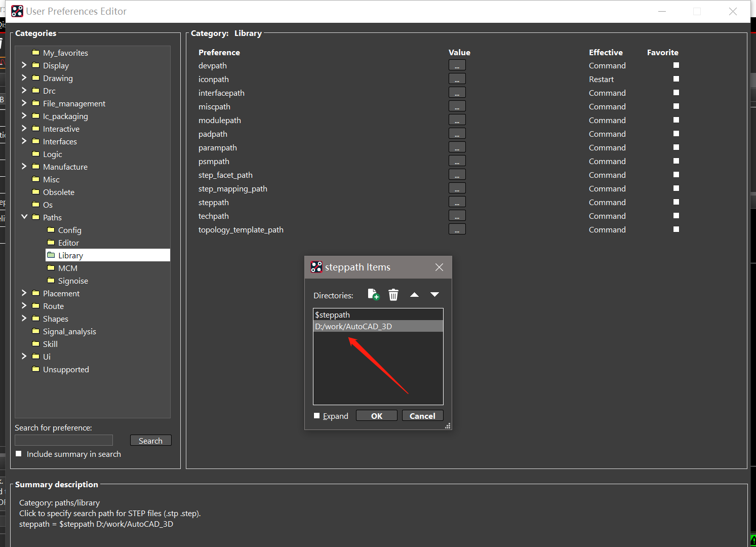The image size is (756, 547).
Task: Mark steppath as favorite
Action: [x=676, y=202]
